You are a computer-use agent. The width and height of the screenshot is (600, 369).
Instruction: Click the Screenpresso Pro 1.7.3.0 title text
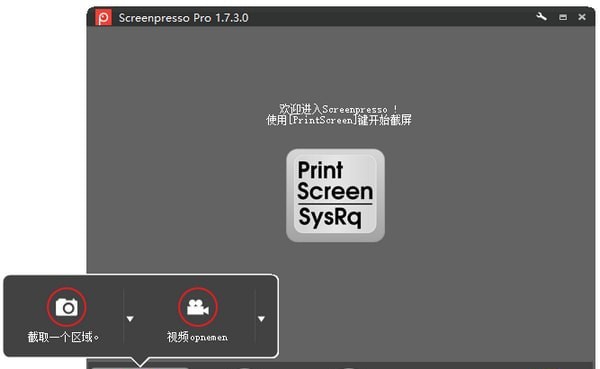pyautogui.click(x=184, y=18)
